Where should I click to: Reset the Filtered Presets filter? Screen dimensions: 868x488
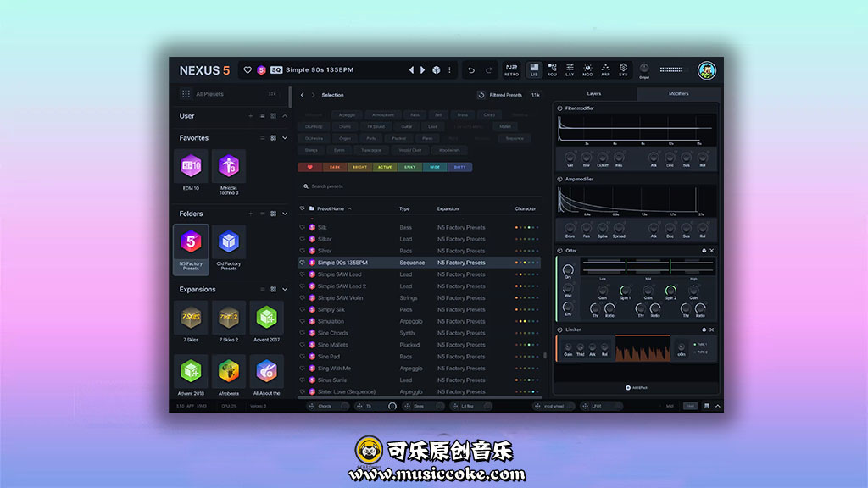[x=481, y=95]
